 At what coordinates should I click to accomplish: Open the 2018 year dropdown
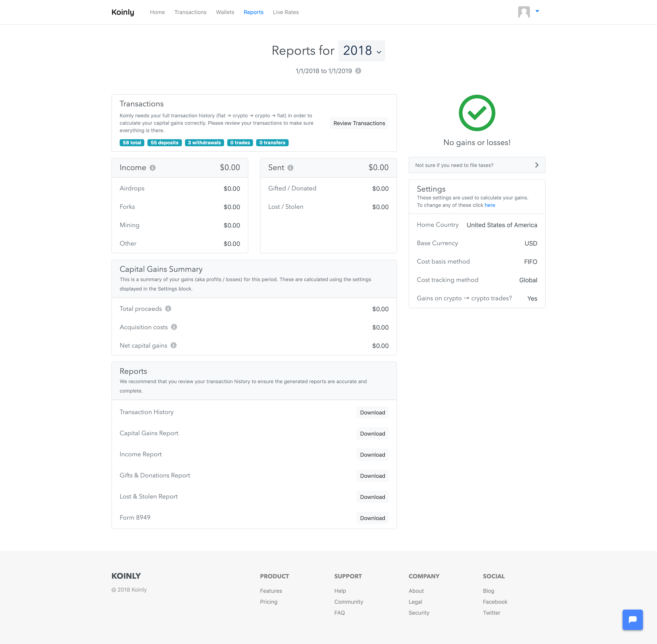coord(361,51)
